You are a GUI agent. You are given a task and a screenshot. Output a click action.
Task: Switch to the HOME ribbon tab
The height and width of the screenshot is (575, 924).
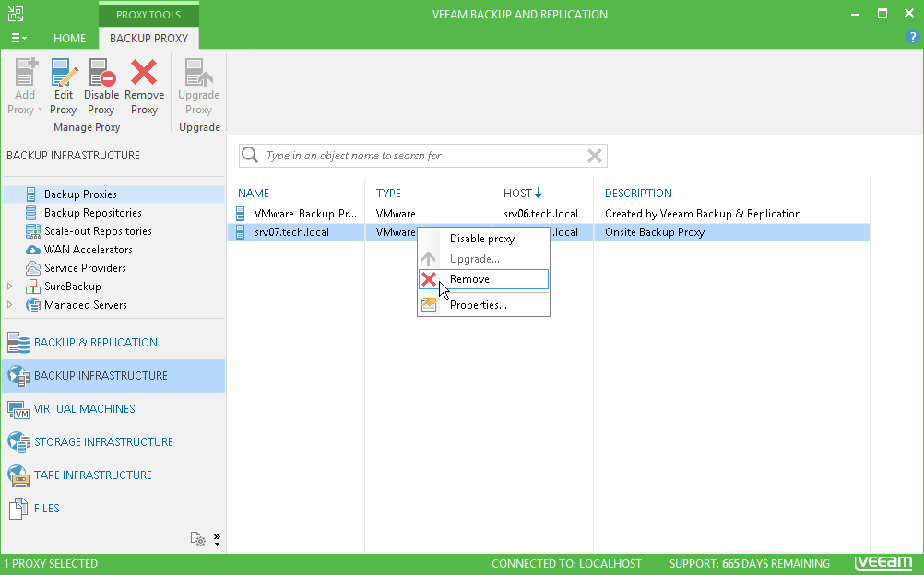point(69,39)
